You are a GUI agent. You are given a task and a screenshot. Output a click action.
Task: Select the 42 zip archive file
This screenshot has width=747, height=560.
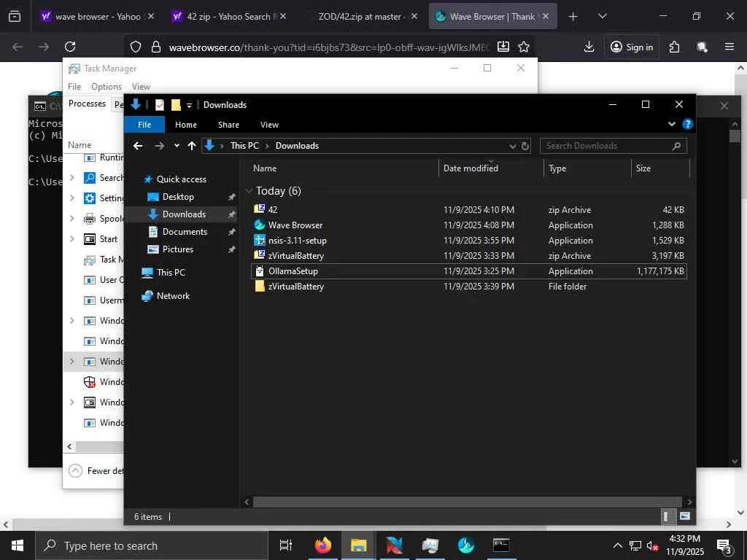(469, 209)
